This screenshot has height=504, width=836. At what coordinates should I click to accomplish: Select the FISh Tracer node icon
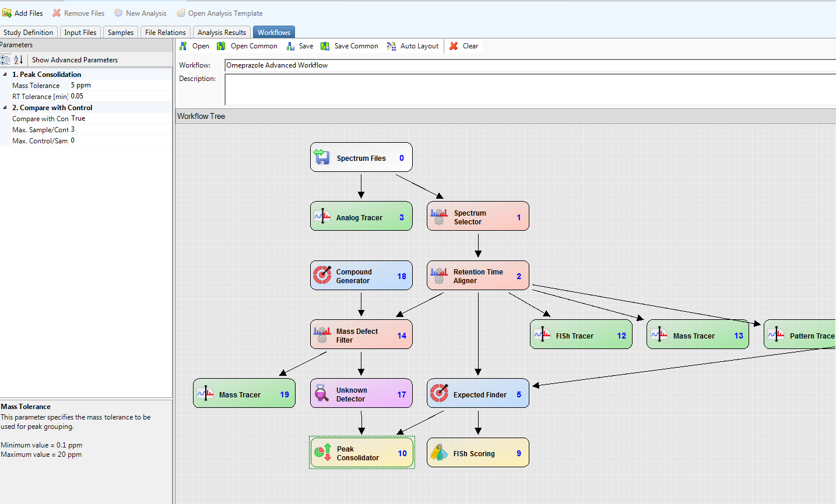tap(541, 334)
